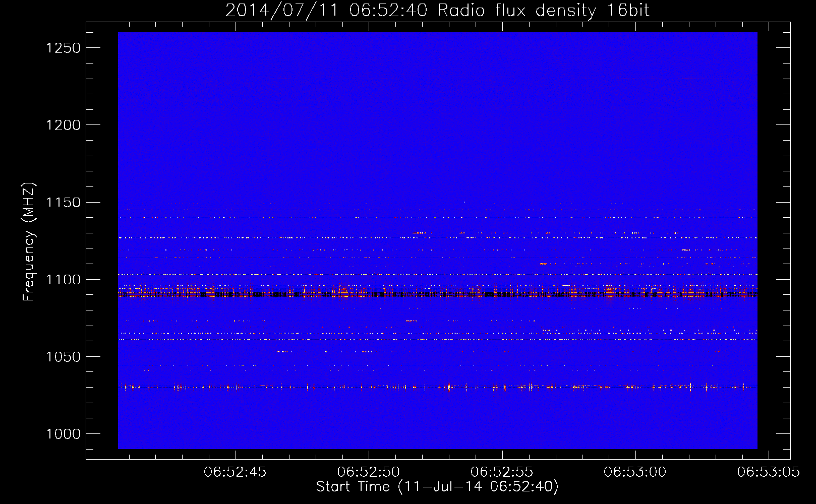Select the 1050 frequency axis label

click(63, 356)
